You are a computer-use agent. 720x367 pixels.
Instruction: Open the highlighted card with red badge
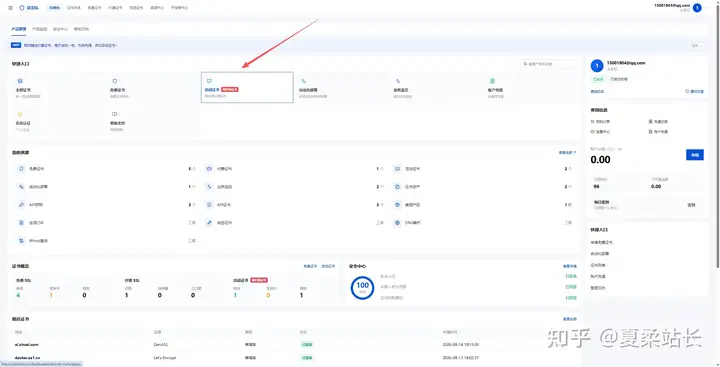[x=247, y=87]
